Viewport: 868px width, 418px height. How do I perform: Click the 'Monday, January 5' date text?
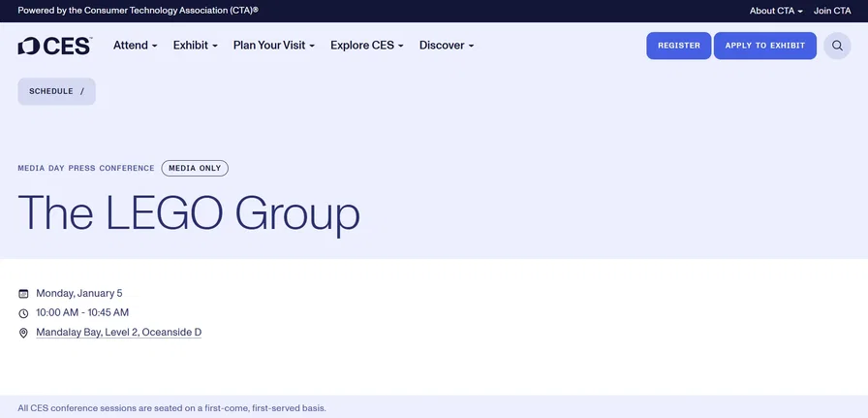(79, 293)
